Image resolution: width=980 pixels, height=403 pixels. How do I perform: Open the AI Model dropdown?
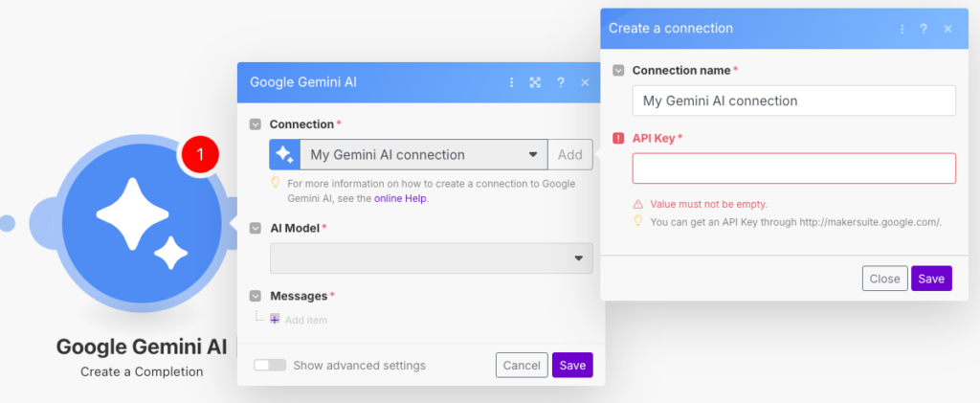pyautogui.click(x=432, y=258)
